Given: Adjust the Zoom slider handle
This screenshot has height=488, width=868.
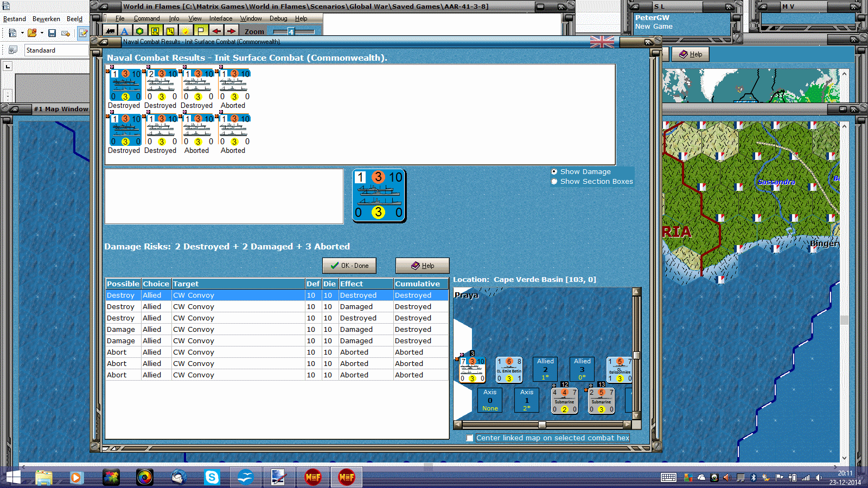Looking at the screenshot, I should (291, 31).
